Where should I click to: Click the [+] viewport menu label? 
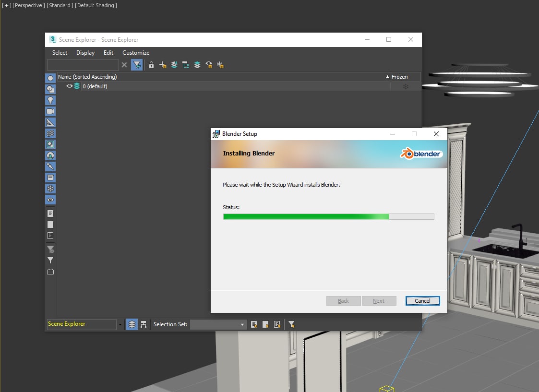[x=7, y=5]
